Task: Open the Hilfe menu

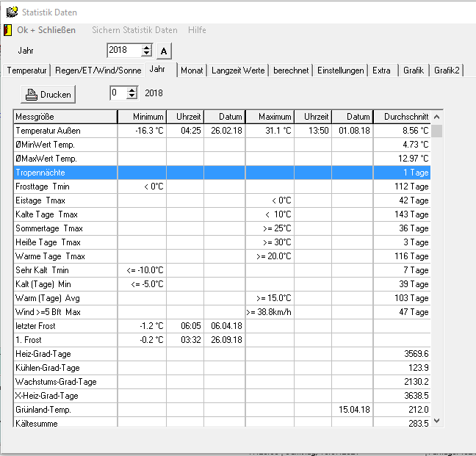Action: (197, 30)
